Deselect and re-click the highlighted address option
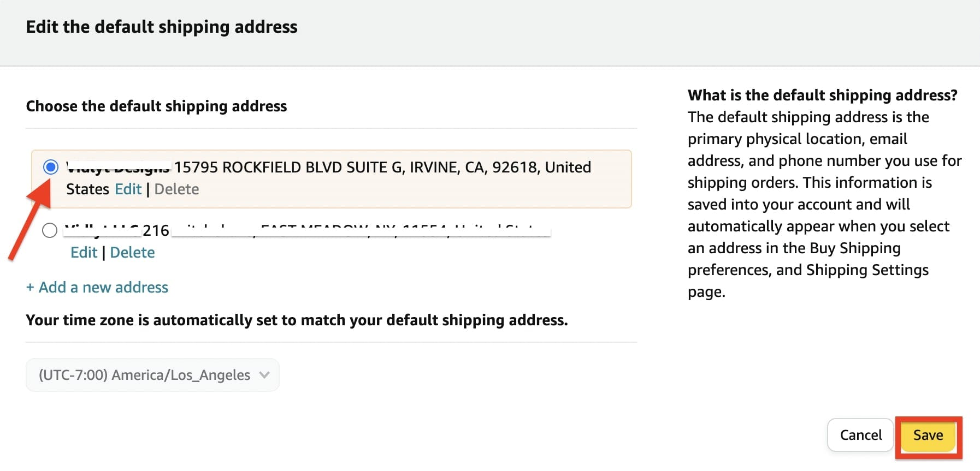The image size is (980, 471). [x=50, y=167]
